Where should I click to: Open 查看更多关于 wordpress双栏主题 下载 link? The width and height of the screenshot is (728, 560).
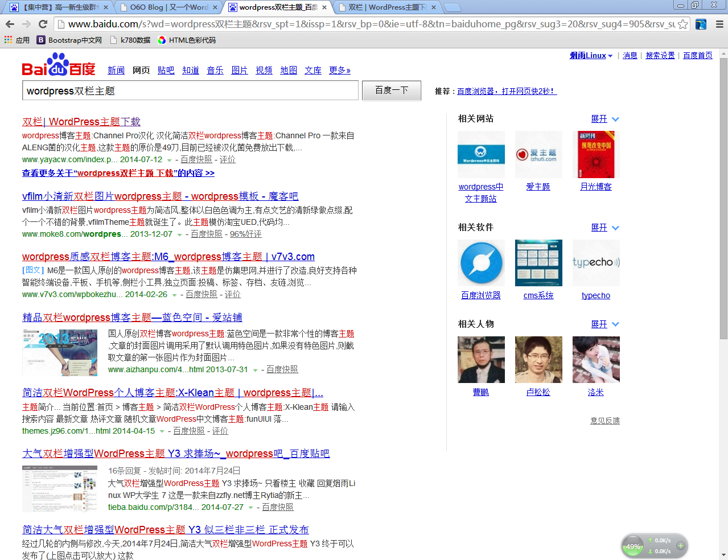(118, 173)
